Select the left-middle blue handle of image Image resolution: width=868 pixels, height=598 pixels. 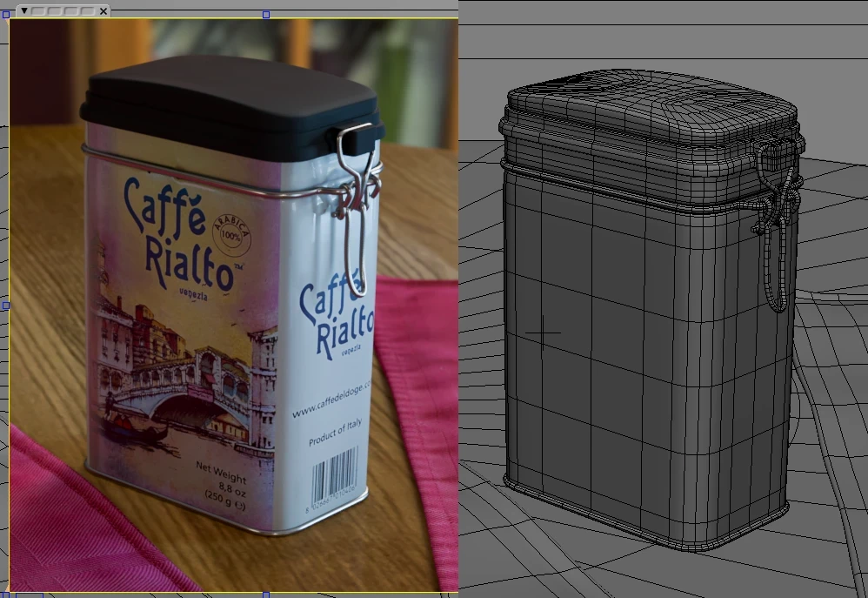pos(6,306)
